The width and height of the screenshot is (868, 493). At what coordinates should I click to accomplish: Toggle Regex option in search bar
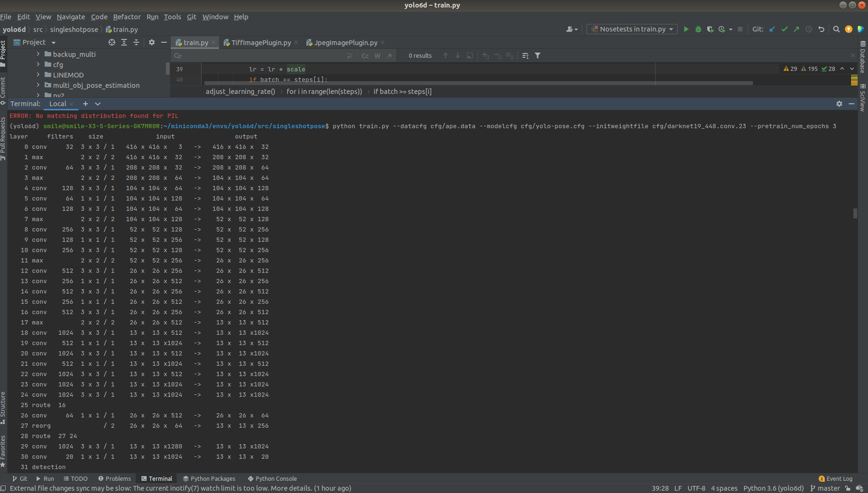pyautogui.click(x=390, y=55)
